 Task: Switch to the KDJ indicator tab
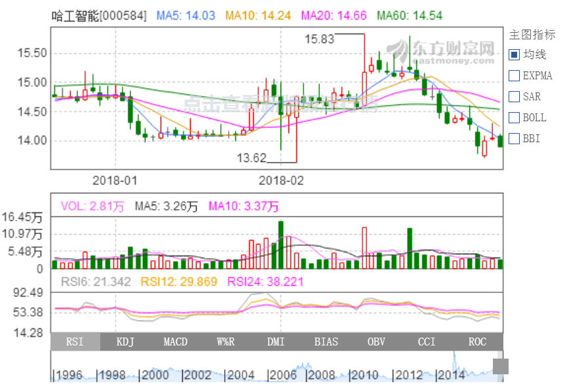126,342
